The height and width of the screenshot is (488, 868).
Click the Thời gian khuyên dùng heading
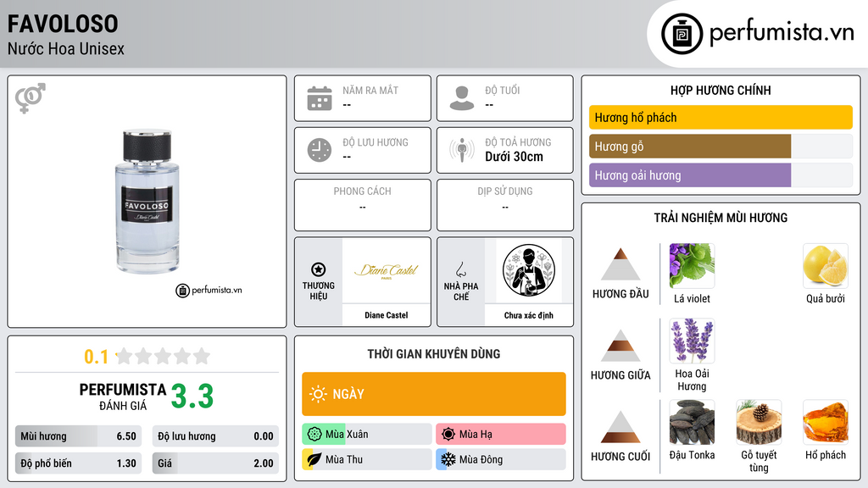434,354
